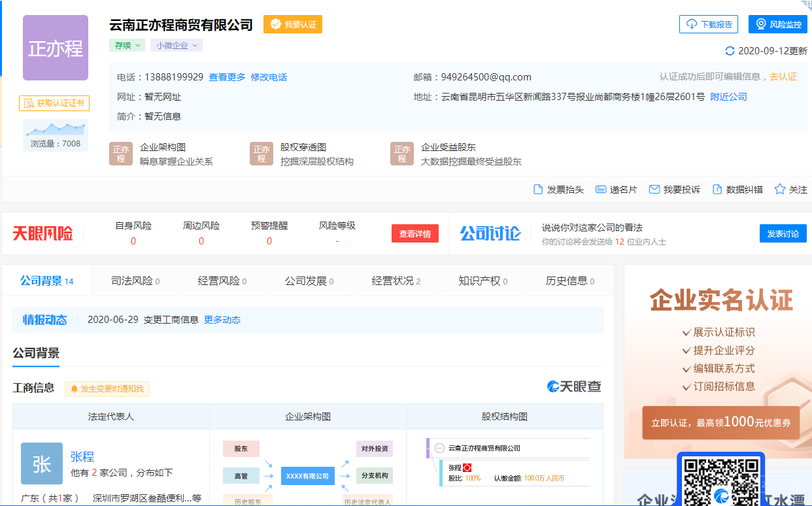The image size is (812, 506).
Task: Click the 天眼查 watermark logo link
Action: pos(574,386)
